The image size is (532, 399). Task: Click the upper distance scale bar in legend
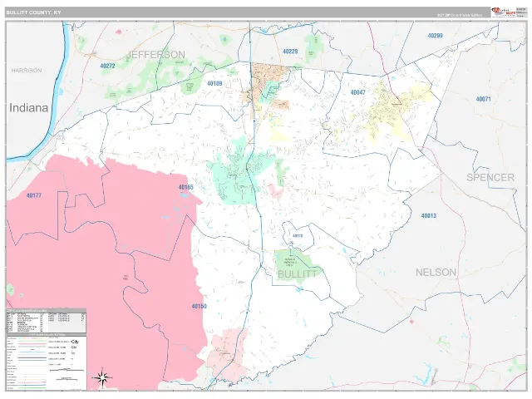click(x=66, y=371)
